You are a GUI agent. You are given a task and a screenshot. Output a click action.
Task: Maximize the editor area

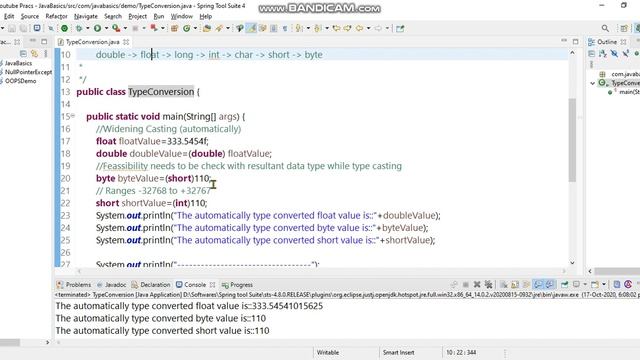pos(576,42)
